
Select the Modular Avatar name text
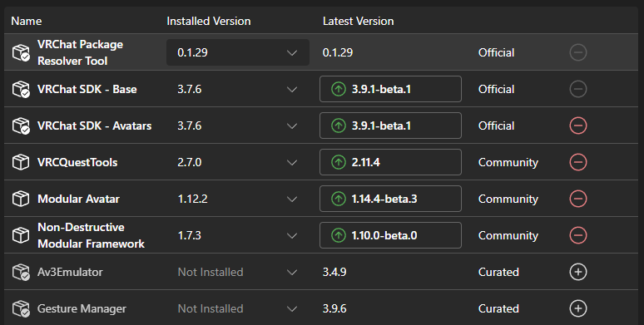[x=78, y=199]
